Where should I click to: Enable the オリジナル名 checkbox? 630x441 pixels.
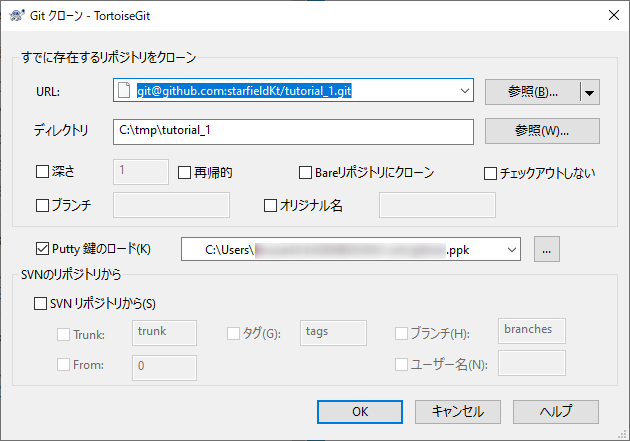pyautogui.click(x=270, y=205)
